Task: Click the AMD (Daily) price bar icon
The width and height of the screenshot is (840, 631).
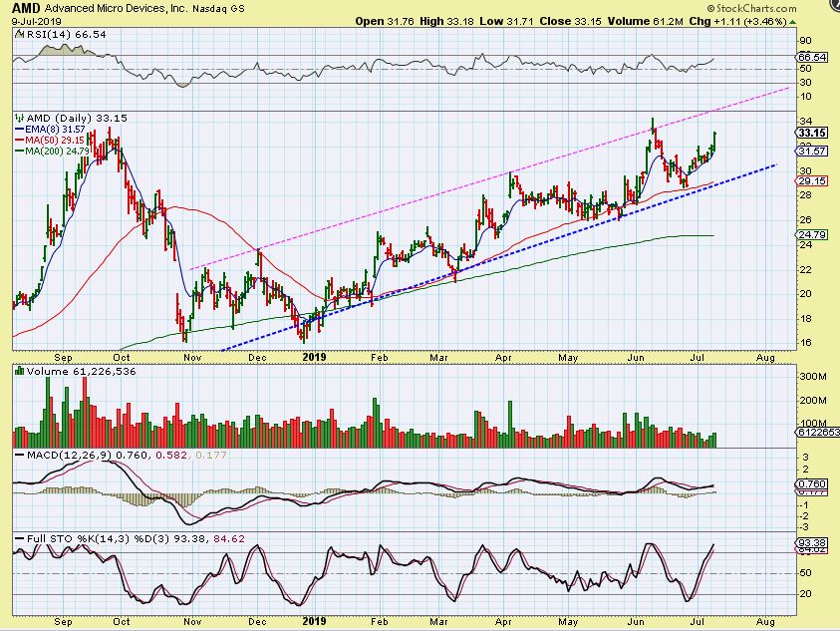Action: pyautogui.click(x=19, y=118)
